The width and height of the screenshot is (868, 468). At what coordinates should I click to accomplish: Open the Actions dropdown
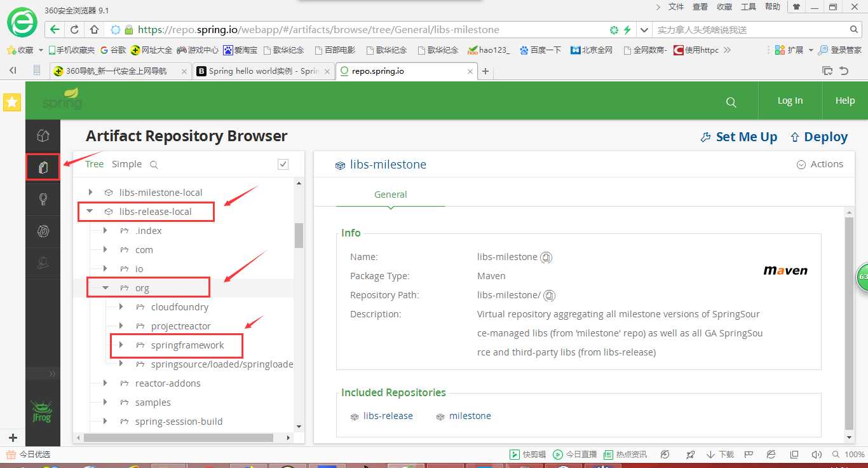tap(820, 164)
